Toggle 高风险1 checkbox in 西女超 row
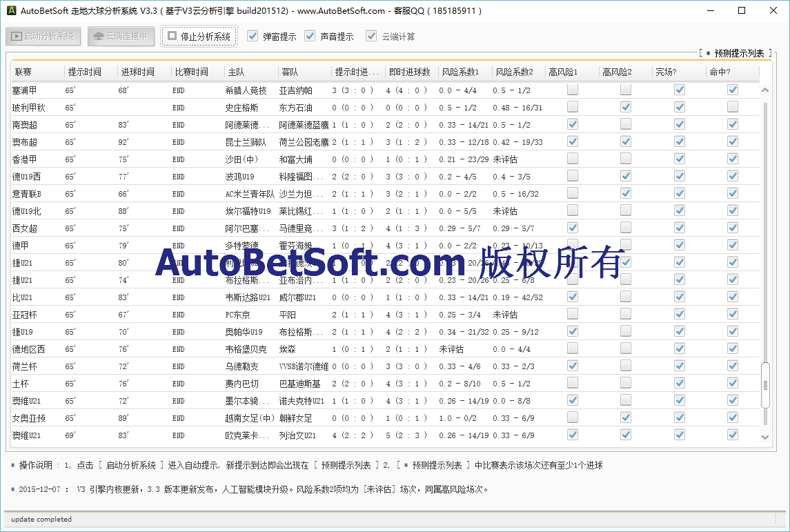 click(x=573, y=228)
